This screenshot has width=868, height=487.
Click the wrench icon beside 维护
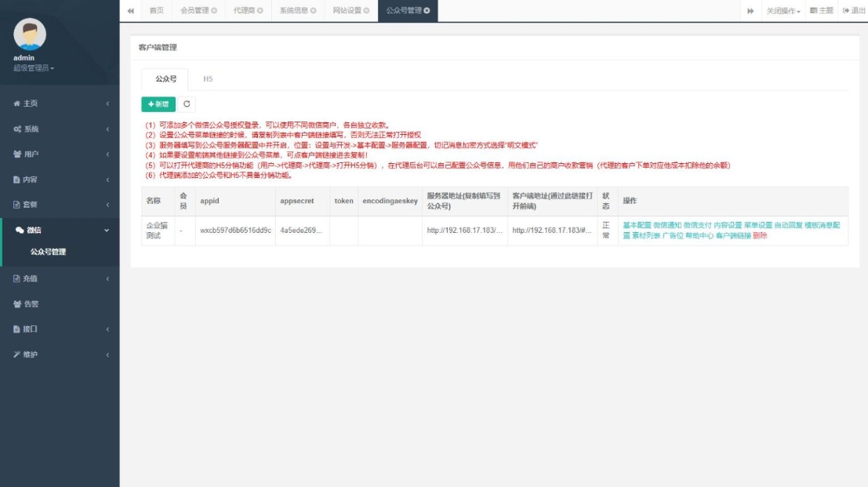(16, 354)
